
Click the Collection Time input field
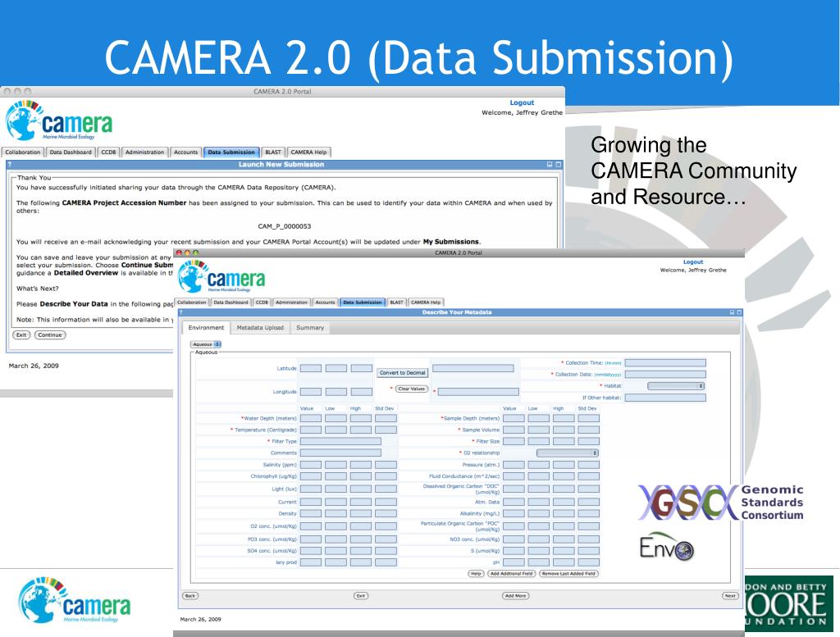pos(665,363)
